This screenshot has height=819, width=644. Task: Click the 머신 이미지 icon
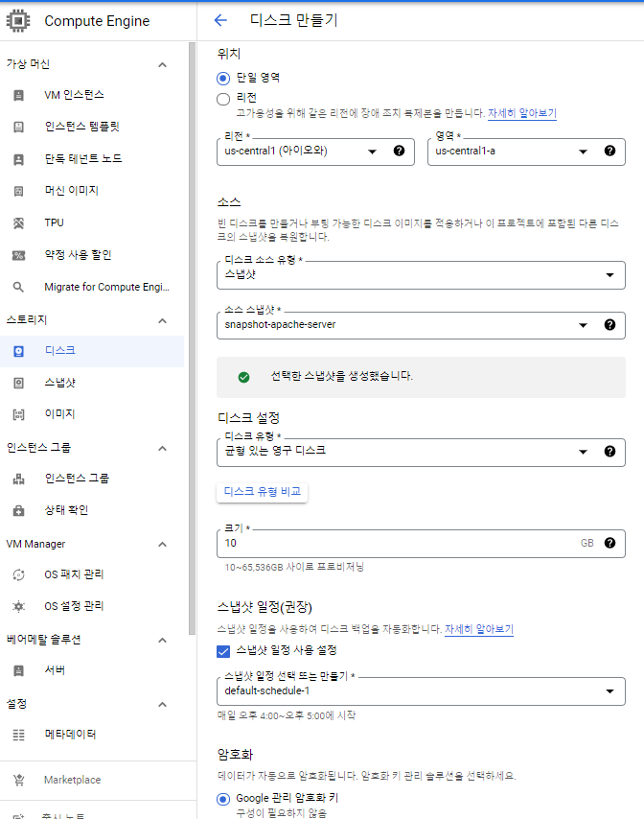tap(19, 191)
